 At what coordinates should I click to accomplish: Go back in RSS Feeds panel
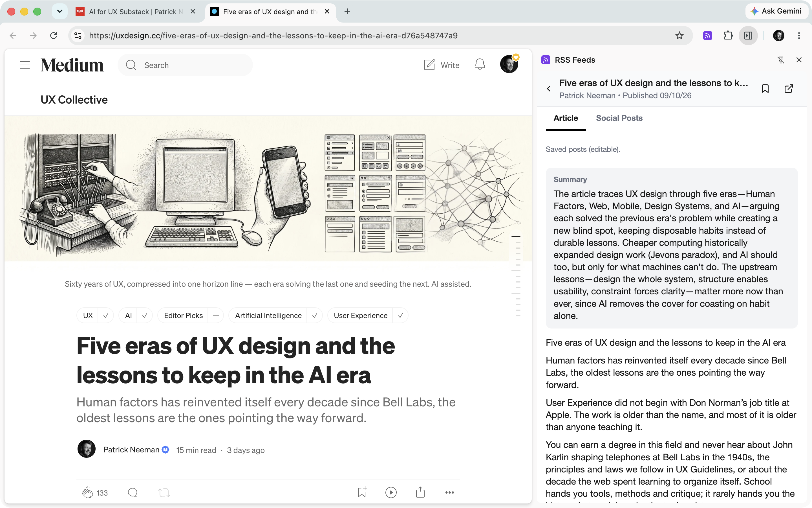pyautogui.click(x=549, y=89)
